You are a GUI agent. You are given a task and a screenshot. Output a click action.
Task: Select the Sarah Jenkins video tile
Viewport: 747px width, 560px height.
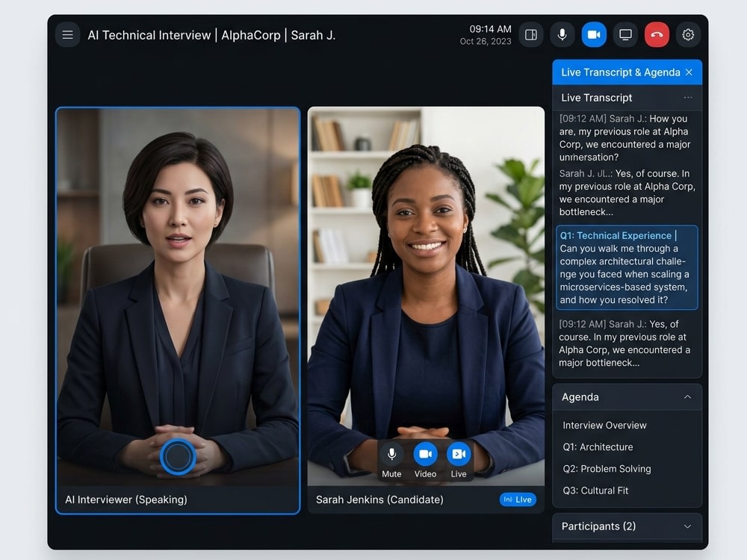[x=426, y=310]
